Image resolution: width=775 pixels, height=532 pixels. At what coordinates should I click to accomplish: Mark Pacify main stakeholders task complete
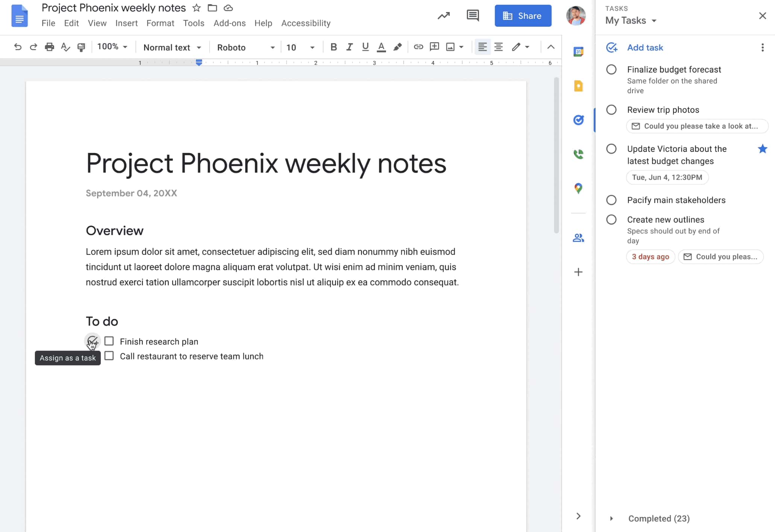[x=611, y=200]
